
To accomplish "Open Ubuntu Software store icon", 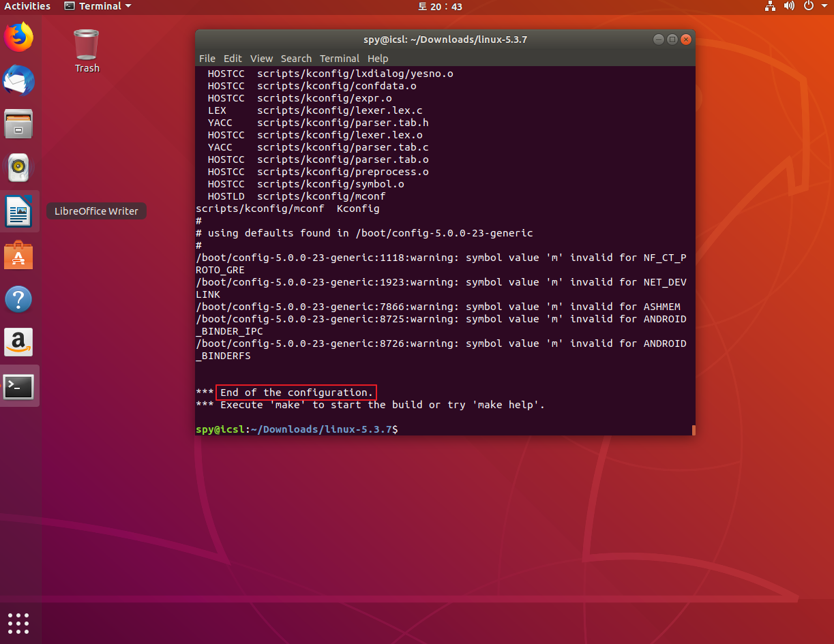I will (19, 255).
